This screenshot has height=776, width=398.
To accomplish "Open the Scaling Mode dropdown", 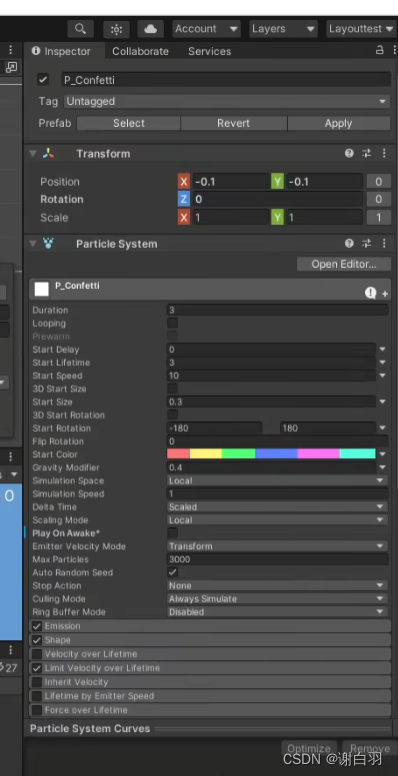I will [277, 520].
